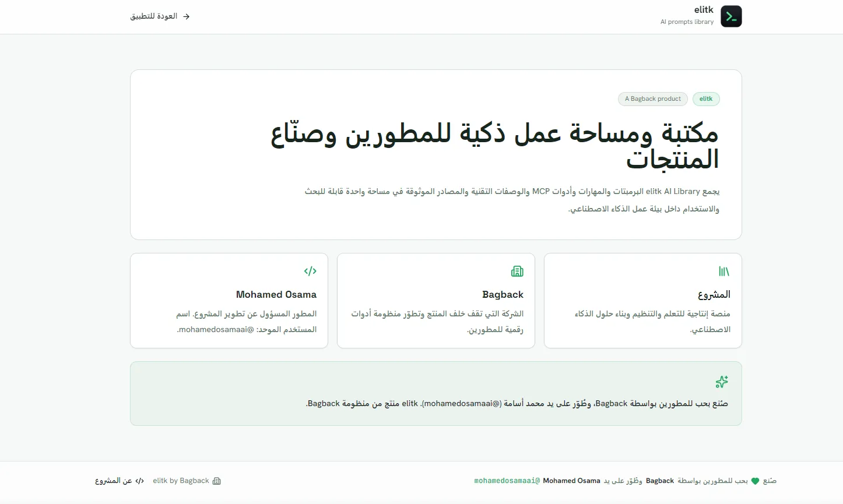Click the description paragraph starting يجمع elitk AI Library
This screenshot has height=504, width=843.
[x=512, y=200]
